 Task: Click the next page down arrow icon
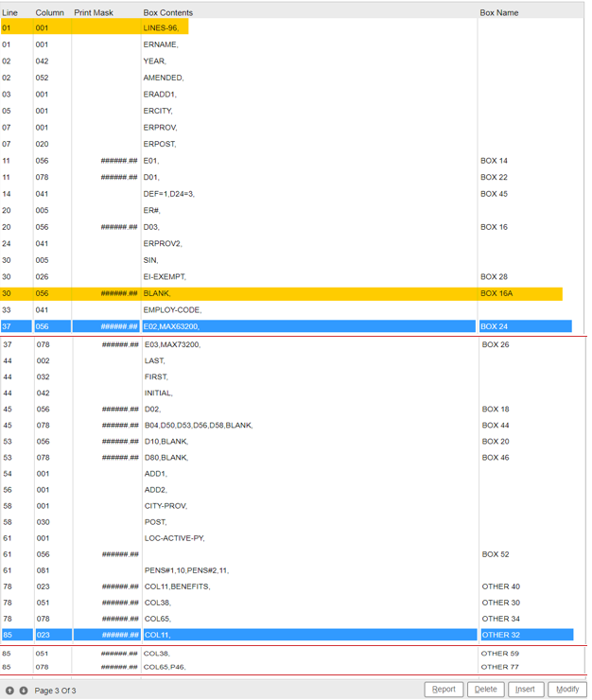click(x=24, y=691)
